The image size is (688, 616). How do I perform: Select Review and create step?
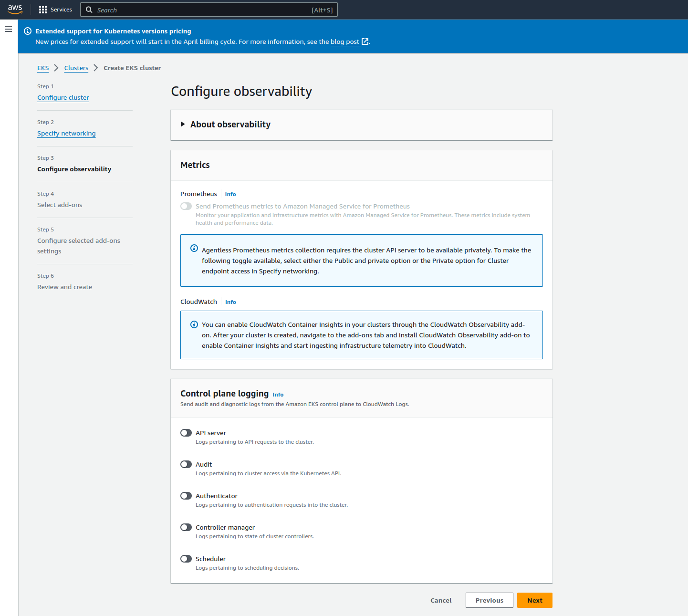(64, 287)
